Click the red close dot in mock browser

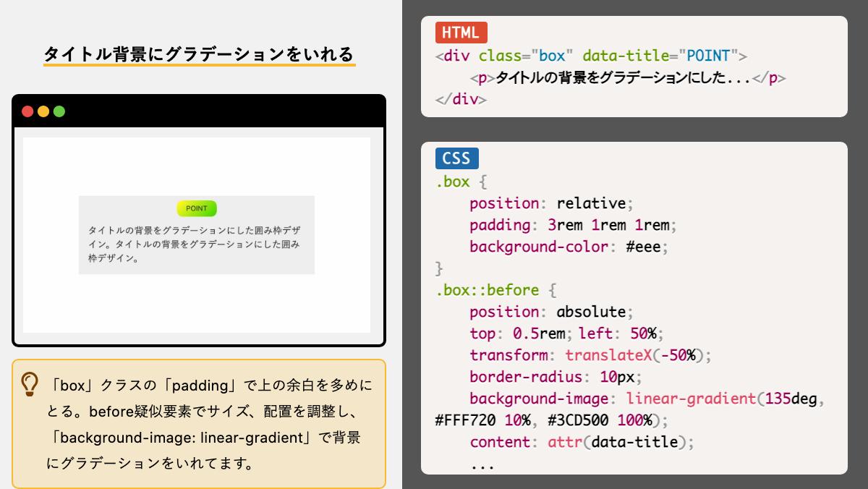click(x=27, y=111)
